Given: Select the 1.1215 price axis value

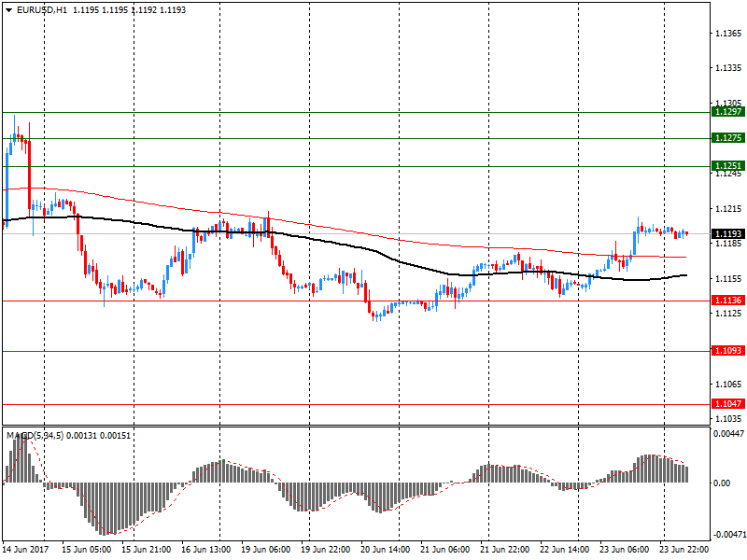Looking at the screenshot, I should pyautogui.click(x=728, y=208).
